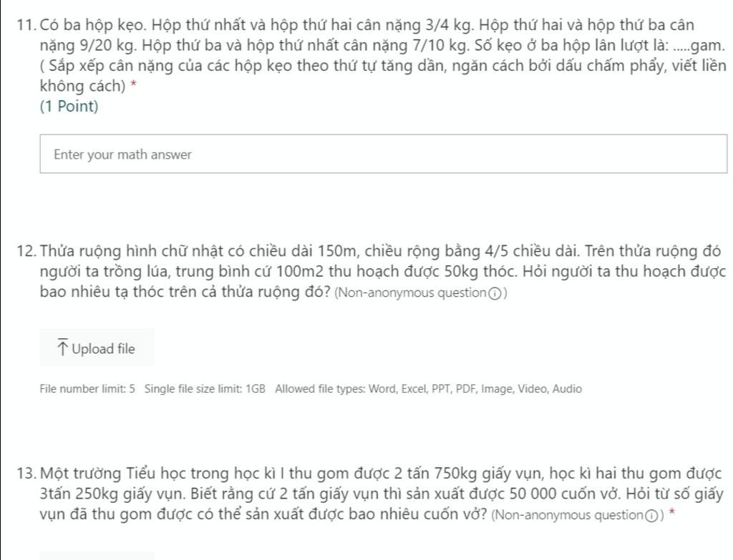Select the "(1 Point)" label under question 11

coord(69,107)
